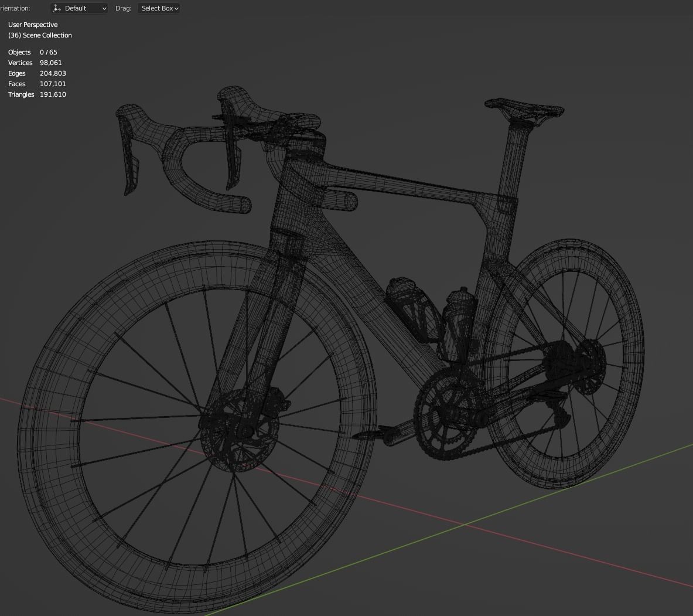693x616 pixels.
Task: Open the Default orientation dropdown
Action: tap(79, 8)
